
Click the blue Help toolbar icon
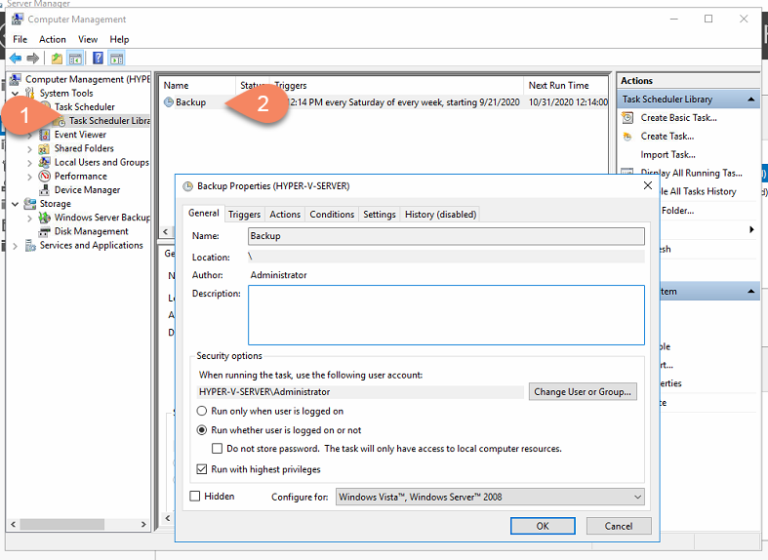98,58
